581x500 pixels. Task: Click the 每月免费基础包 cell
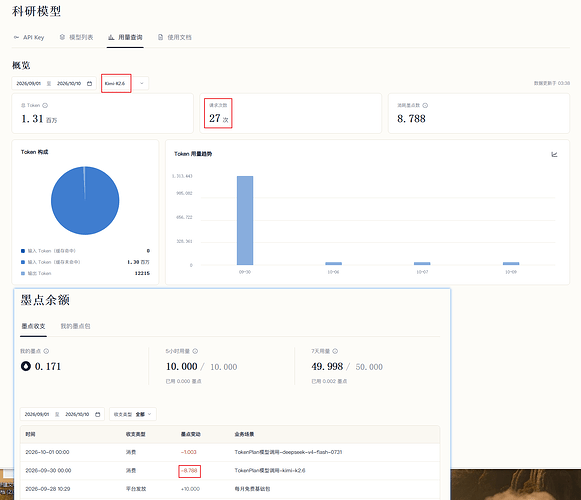click(252, 489)
